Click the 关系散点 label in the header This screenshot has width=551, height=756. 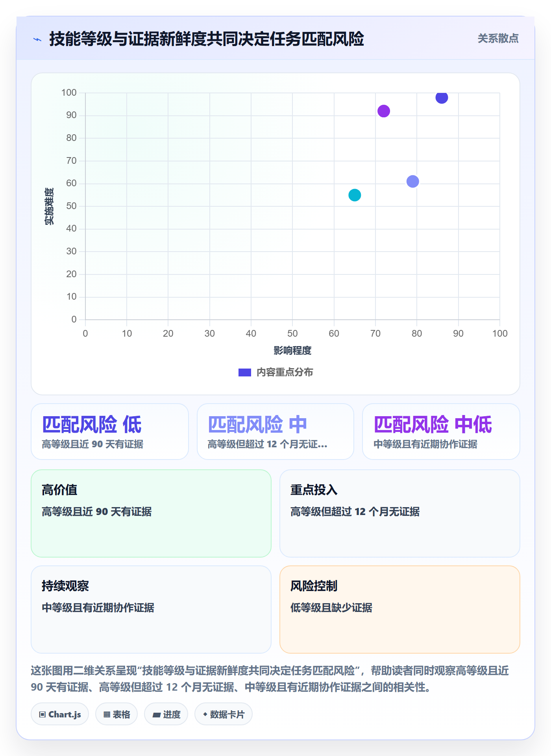498,39
